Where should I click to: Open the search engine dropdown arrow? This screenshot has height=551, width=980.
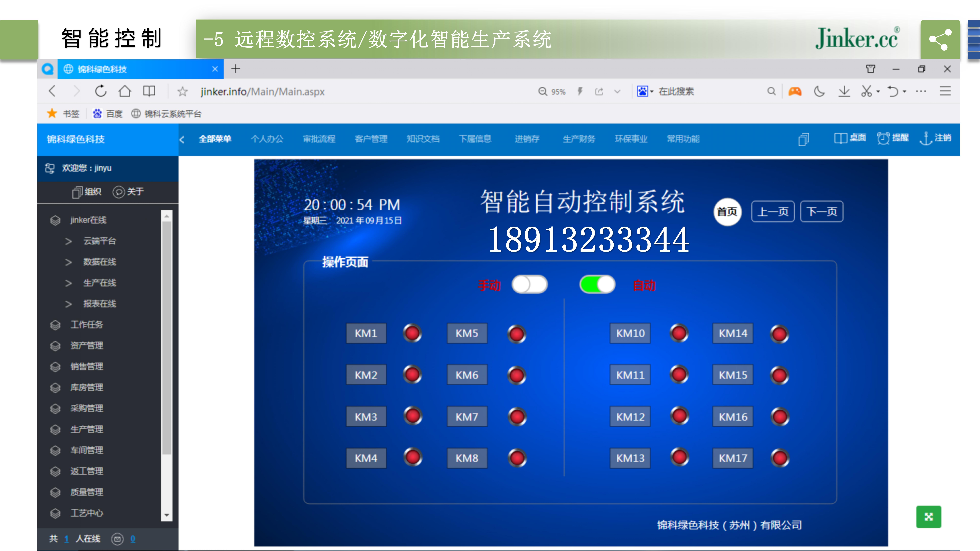(x=652, y=91)
